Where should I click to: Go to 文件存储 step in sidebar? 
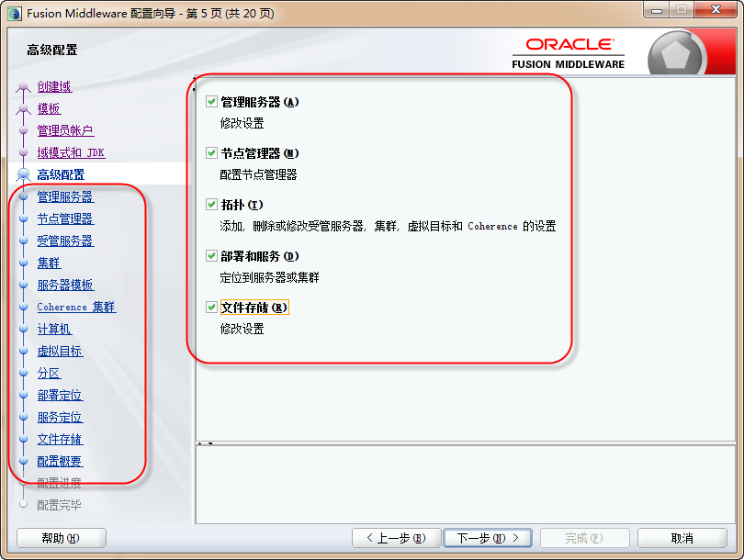61,440
